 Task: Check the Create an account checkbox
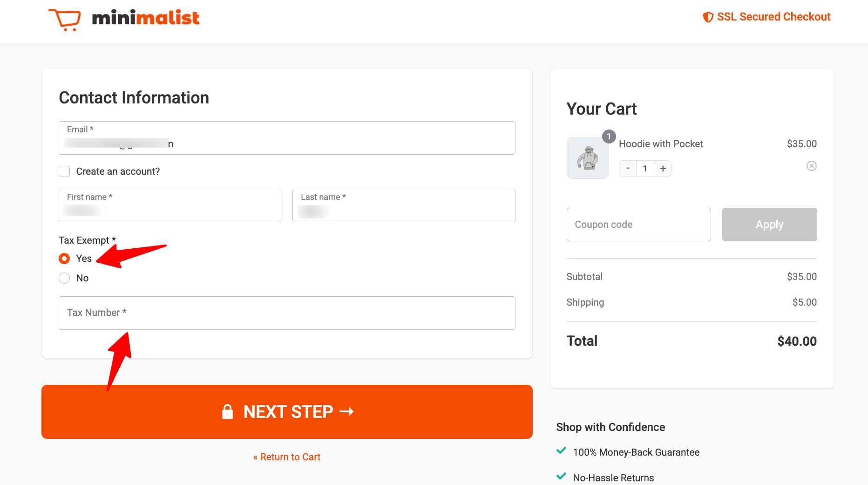[64, 171]
